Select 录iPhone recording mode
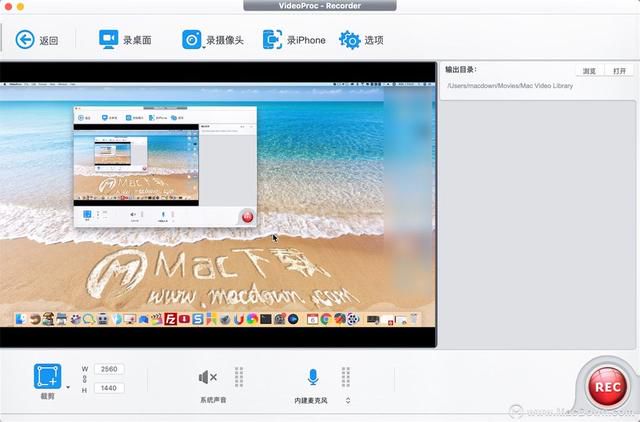 294,40
